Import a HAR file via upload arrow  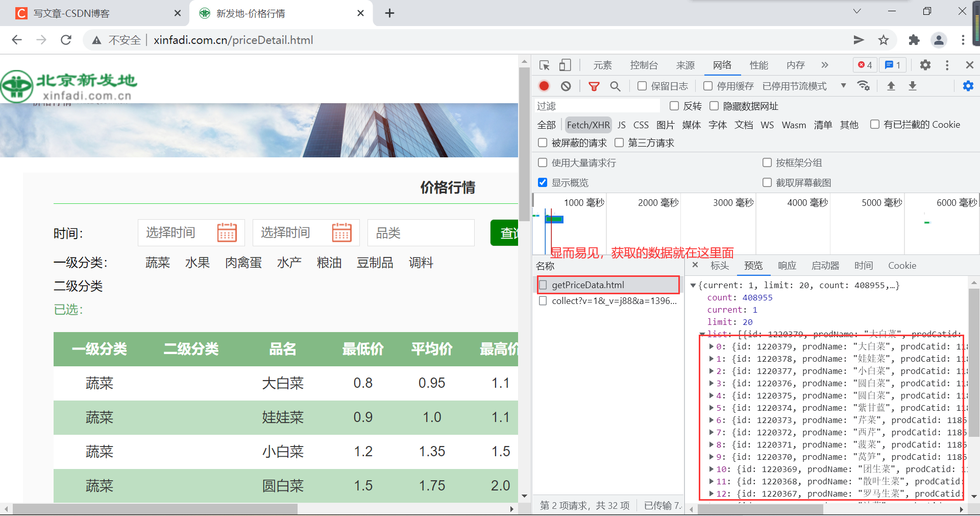pyautogui.click(x=891, y=86)
